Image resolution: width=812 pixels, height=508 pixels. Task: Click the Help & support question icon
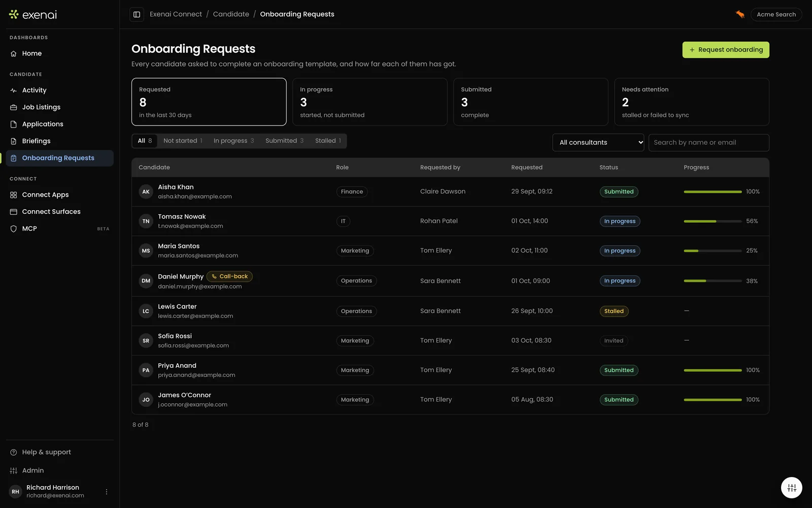14,452
